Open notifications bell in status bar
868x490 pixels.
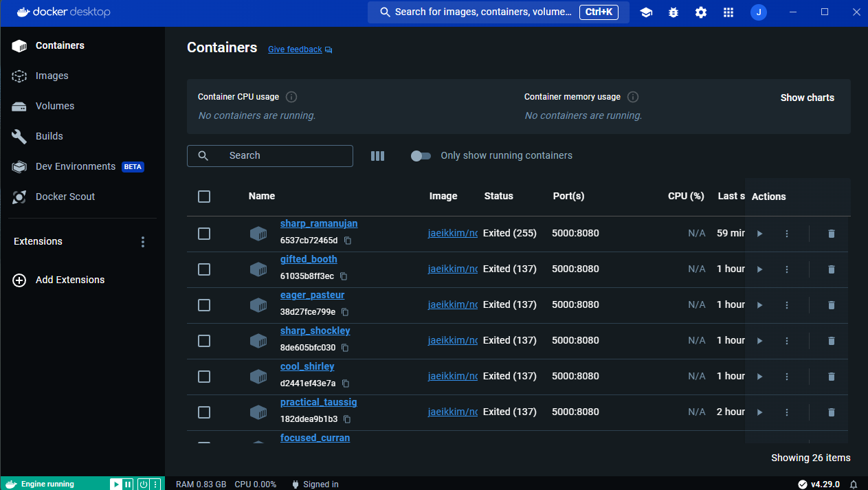(854, 485)
